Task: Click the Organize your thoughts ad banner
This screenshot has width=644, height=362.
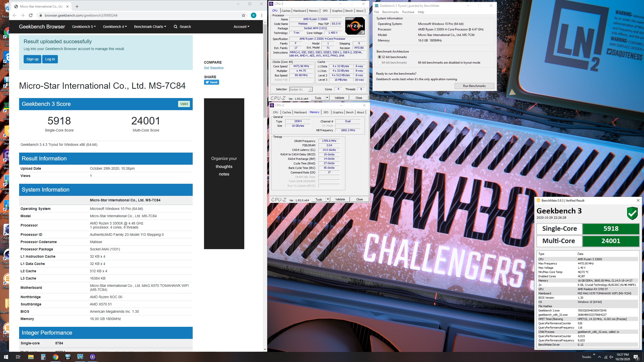Action: coord(224,174)
